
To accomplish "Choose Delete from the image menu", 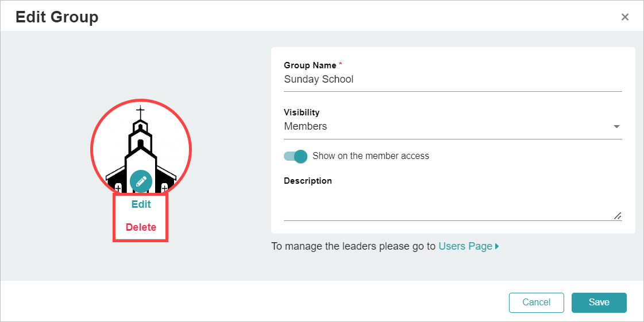I will coord(141,227).
